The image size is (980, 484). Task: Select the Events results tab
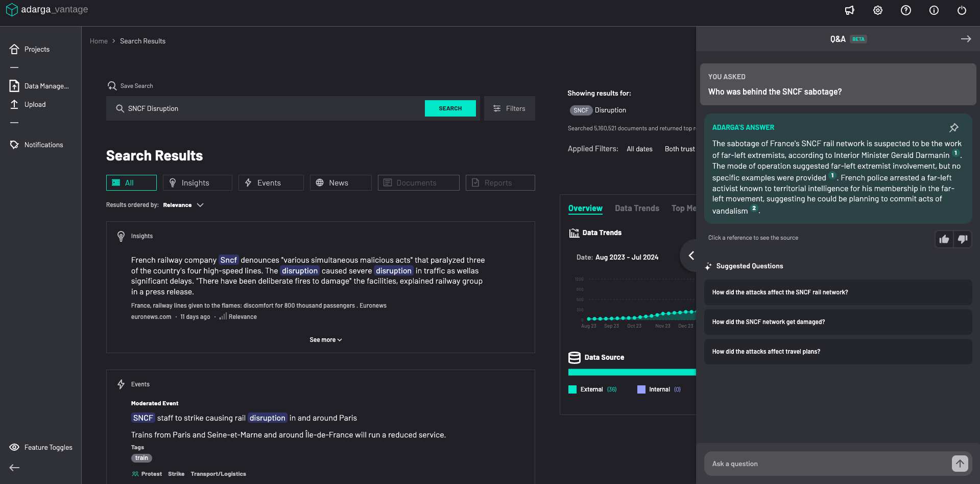(x=271, y=183)
